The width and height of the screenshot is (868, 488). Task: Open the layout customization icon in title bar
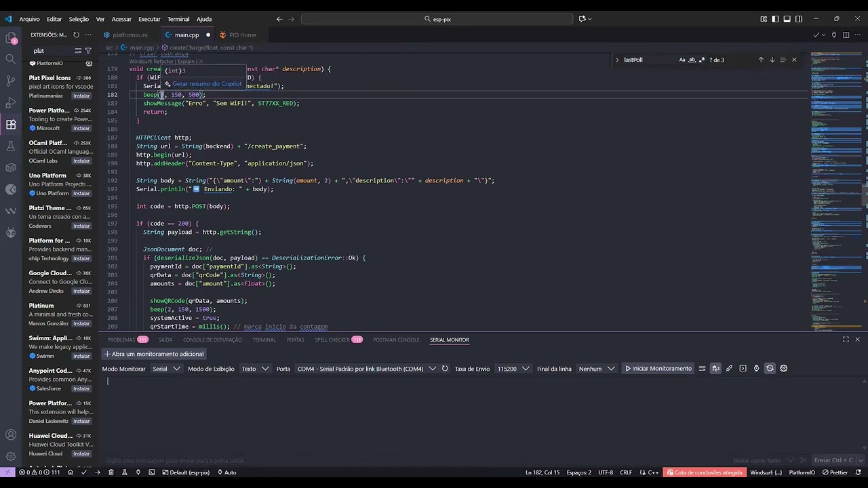764,19
